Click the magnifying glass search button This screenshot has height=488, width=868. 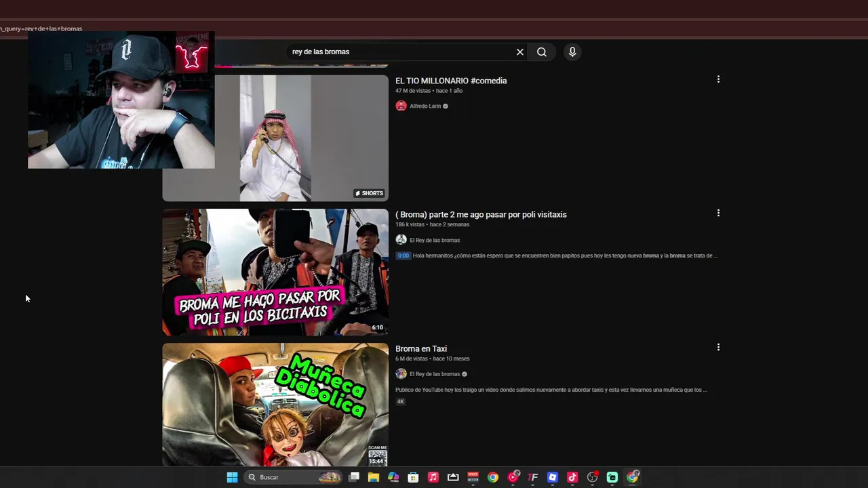point(542,52)
